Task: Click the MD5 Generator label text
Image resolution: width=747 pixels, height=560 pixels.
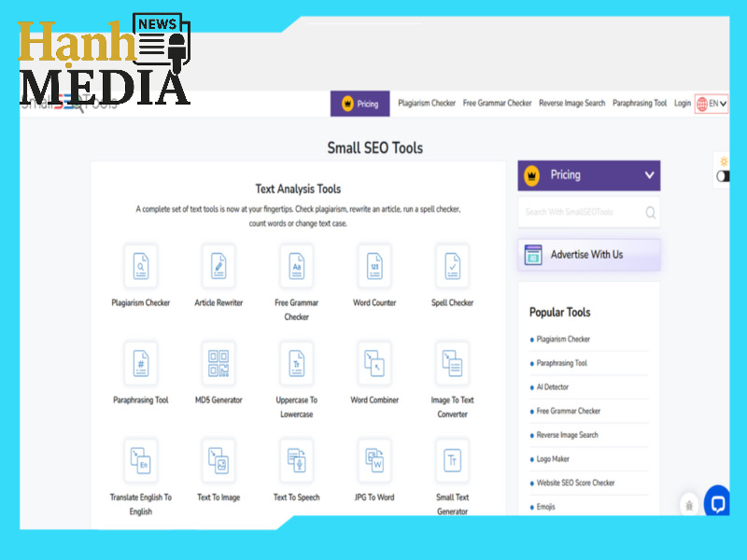Action: coord(218,400)
